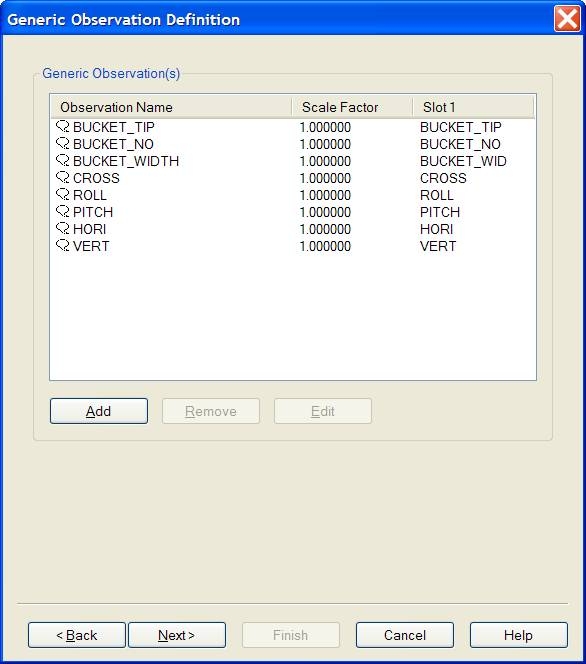Click the PITCH observation icon
Image resolution: width=586 pixels, height=664 pixels.
pos(63,211)
